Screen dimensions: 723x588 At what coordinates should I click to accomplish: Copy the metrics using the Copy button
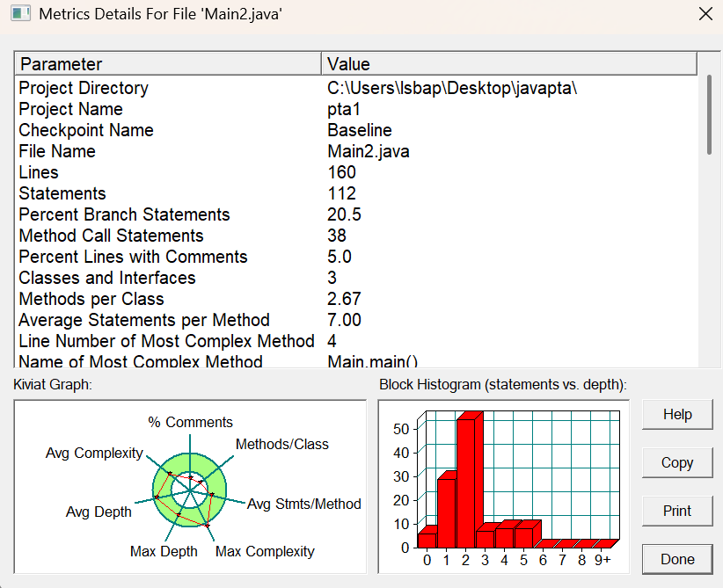point(677,462)
